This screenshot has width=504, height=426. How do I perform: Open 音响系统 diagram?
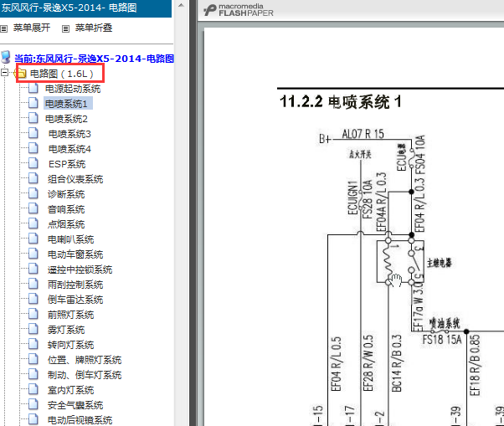click(x=66, y=209)
